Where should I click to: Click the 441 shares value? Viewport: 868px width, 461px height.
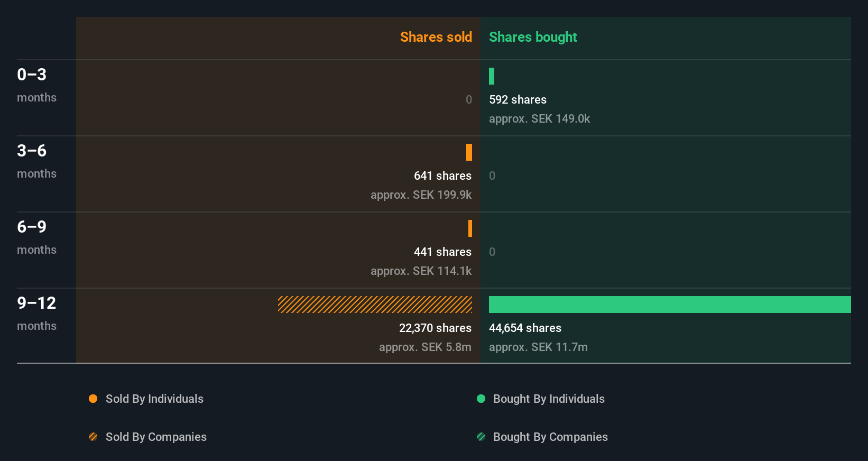point(442,252)
